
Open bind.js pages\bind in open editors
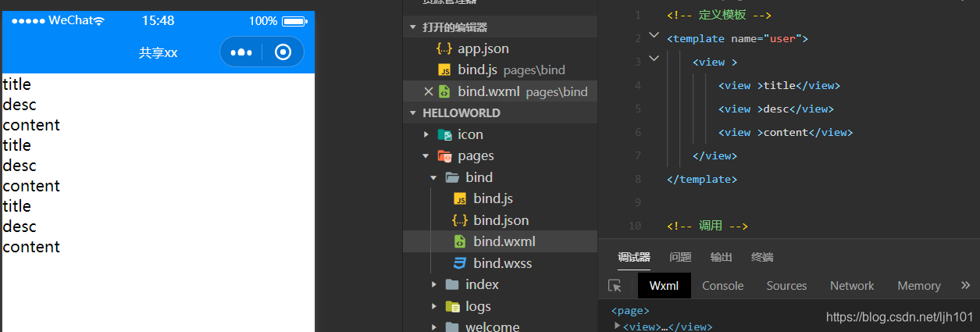click(500, 70)
